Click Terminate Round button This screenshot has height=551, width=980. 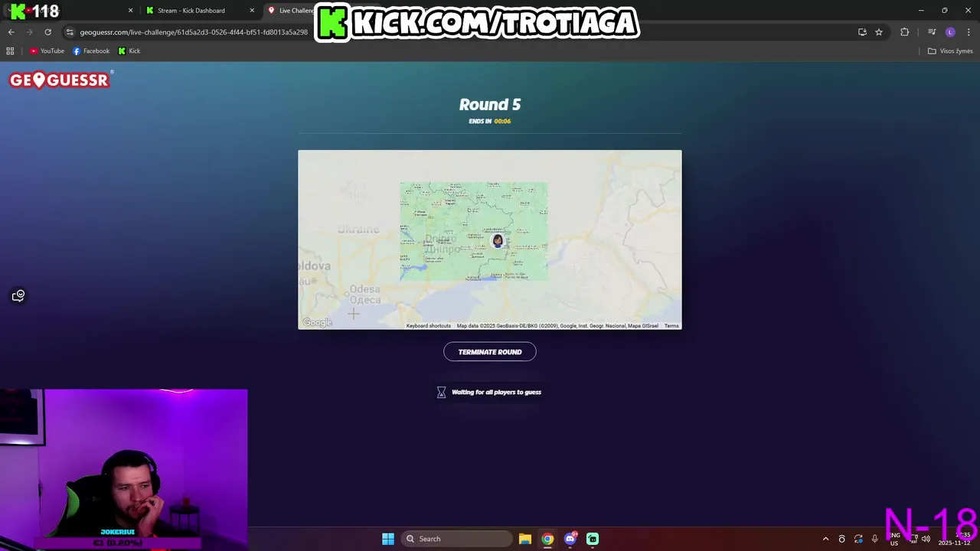(490, 352)
